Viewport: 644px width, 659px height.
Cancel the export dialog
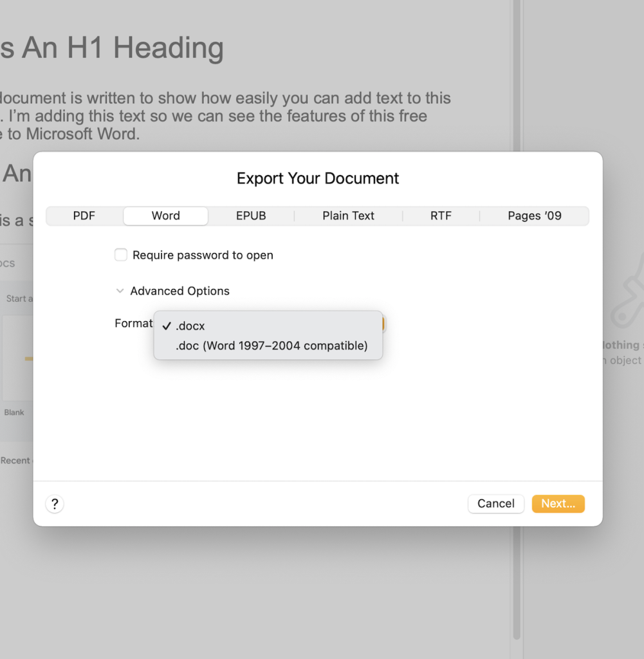point(496,503)
